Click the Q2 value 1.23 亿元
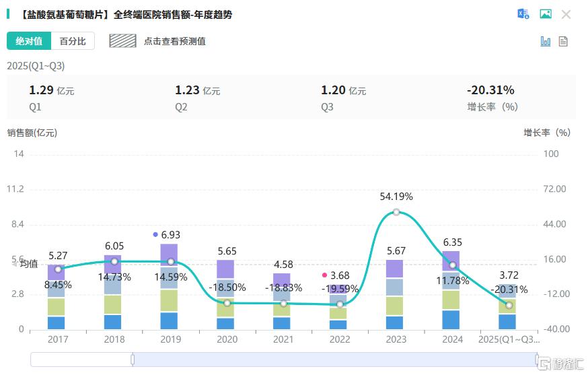Screen dimensions: 588x375 point(198,90)
